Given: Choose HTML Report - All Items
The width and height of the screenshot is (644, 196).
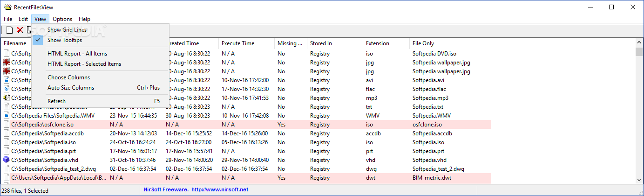Looking at the screenshot, I should [100, 54].
